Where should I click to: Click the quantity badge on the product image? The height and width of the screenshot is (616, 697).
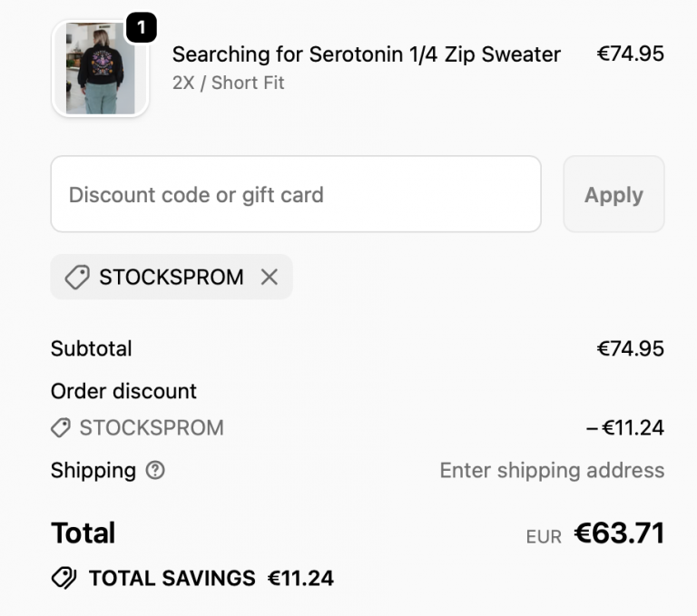tap(141, 28)
